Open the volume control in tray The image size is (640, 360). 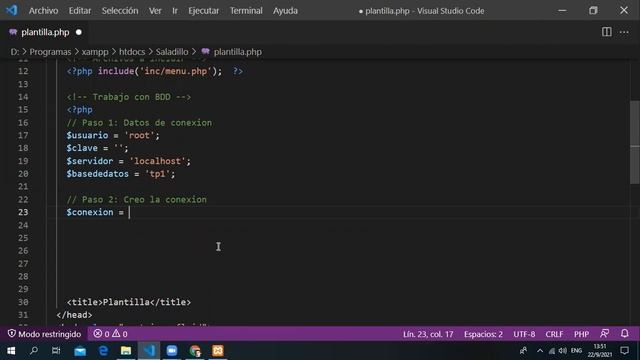point(563,351)
